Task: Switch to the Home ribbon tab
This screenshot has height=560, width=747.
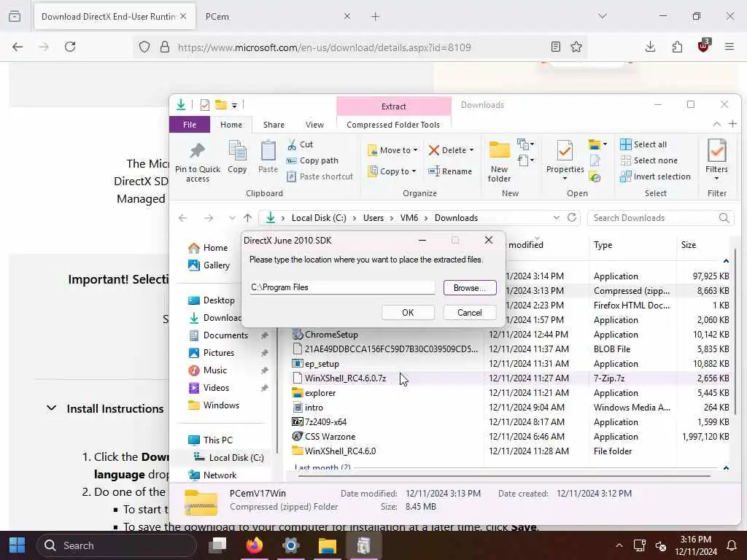Action: pyautogui.click(x=231, y=124)
